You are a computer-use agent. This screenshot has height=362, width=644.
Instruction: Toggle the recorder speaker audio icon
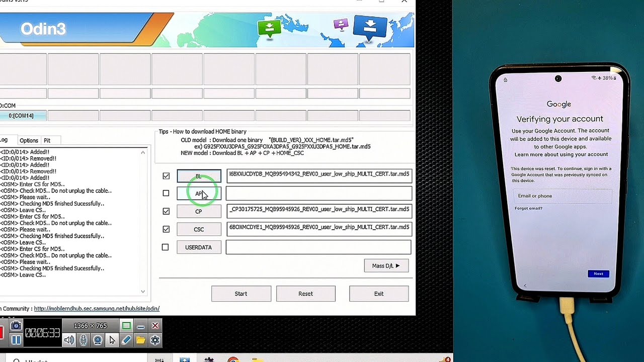[69, 340]
